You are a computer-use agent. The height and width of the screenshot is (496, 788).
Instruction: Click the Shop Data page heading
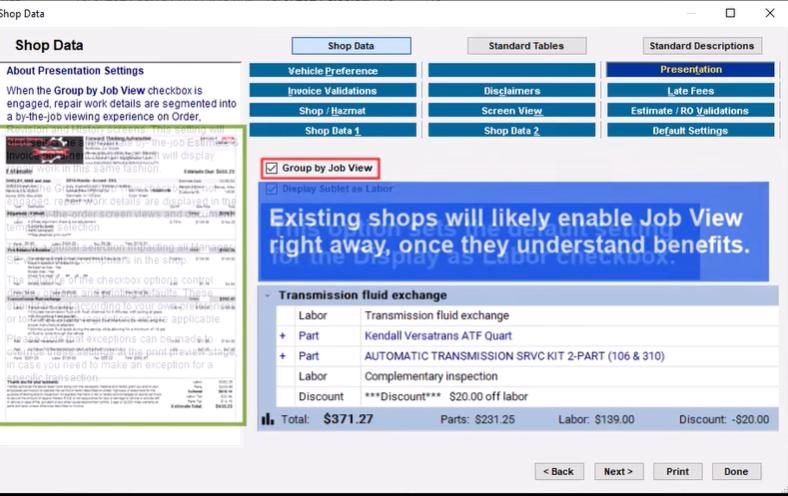(x=49, y=45)
